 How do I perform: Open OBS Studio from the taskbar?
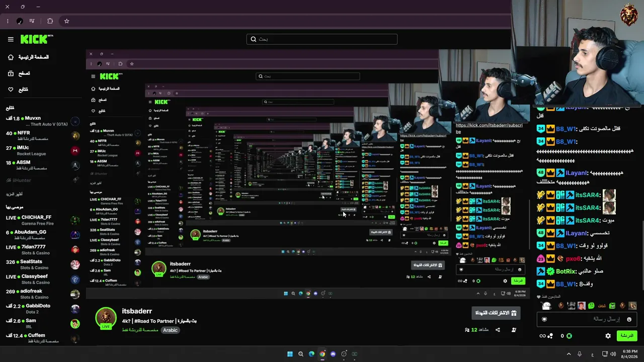[344, 354]
